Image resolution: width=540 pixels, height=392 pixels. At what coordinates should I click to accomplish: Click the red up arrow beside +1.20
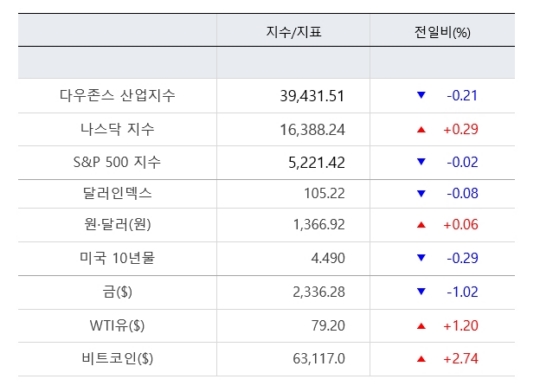421,326
